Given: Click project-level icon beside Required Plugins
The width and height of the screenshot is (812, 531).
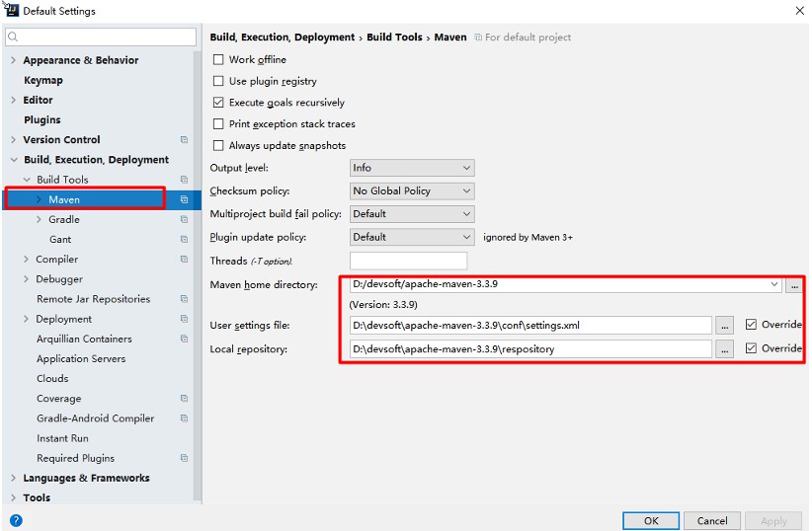Looking at the screenshot, I should pos(184,458).
